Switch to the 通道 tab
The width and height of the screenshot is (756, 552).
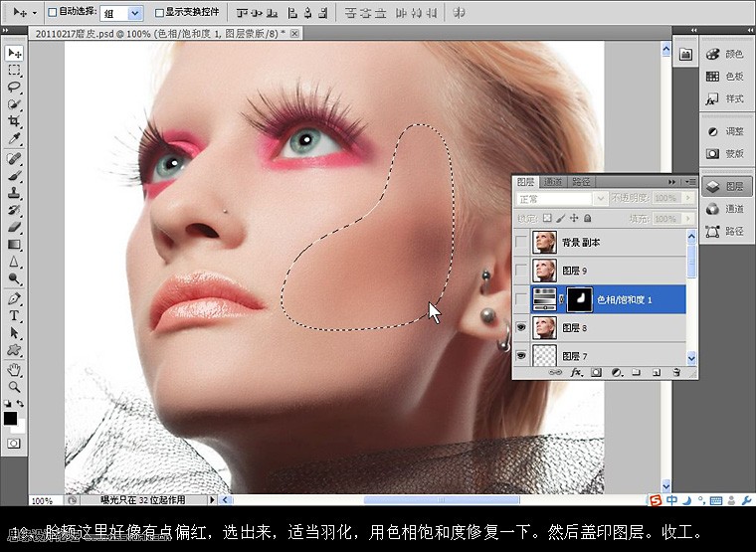coord(552,182)
